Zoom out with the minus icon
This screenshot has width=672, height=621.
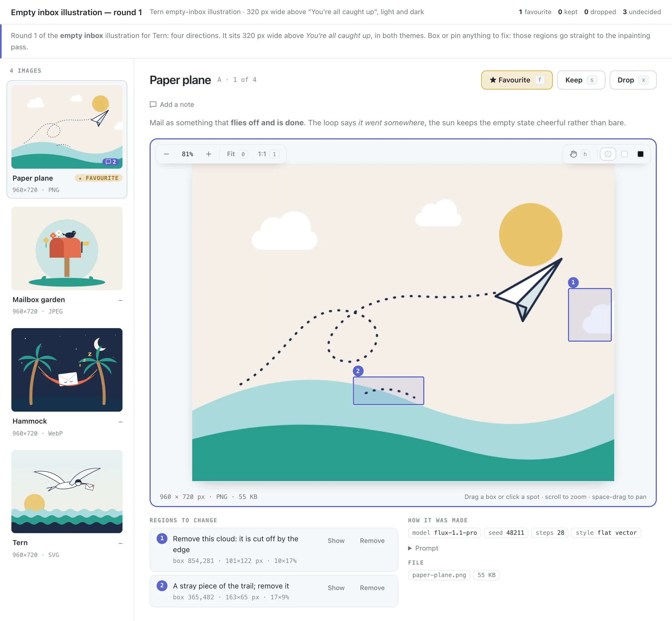point(166,154)
